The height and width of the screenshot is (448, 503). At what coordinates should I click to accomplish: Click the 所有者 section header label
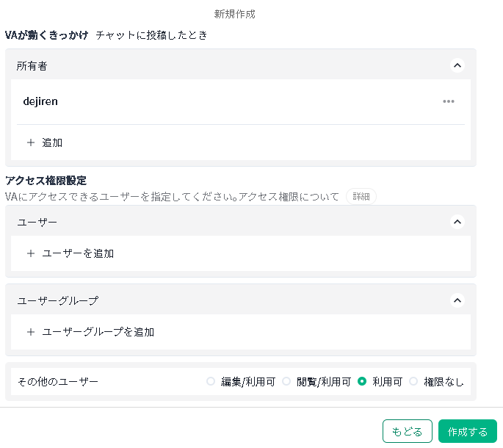[33, 65]
